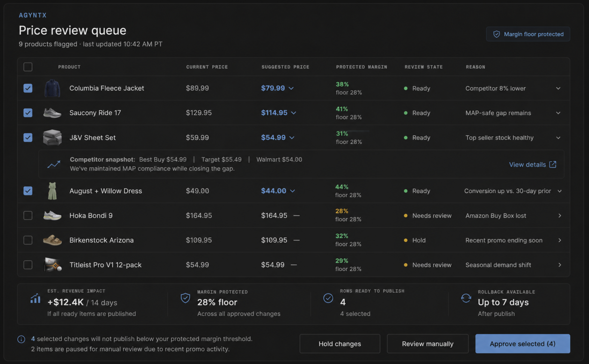Check the Hoka Bondi 9 checkbox
Image resolution: width=589 pixels, height=364 pixels.
pos(28,215)
